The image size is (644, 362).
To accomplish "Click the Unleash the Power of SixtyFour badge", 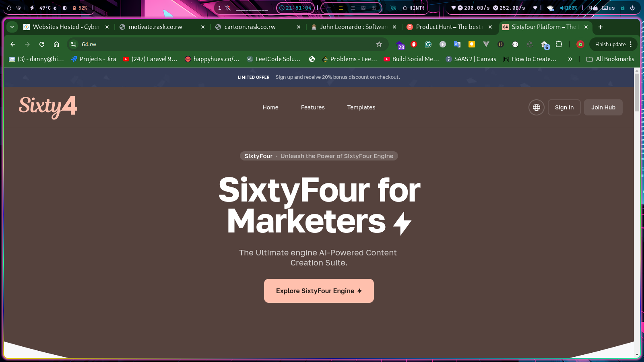I will click(x=319, y=156).
